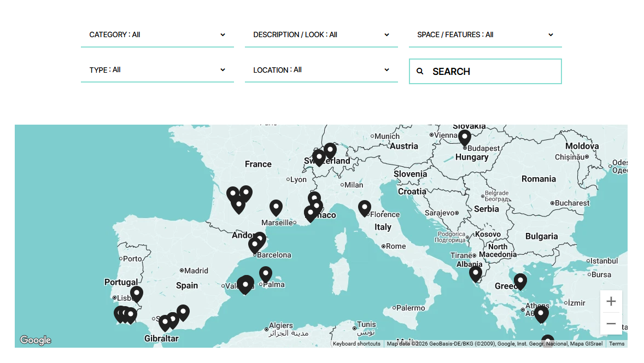Select the pin between Lyon and Marseille

click(x=276, y=208)
